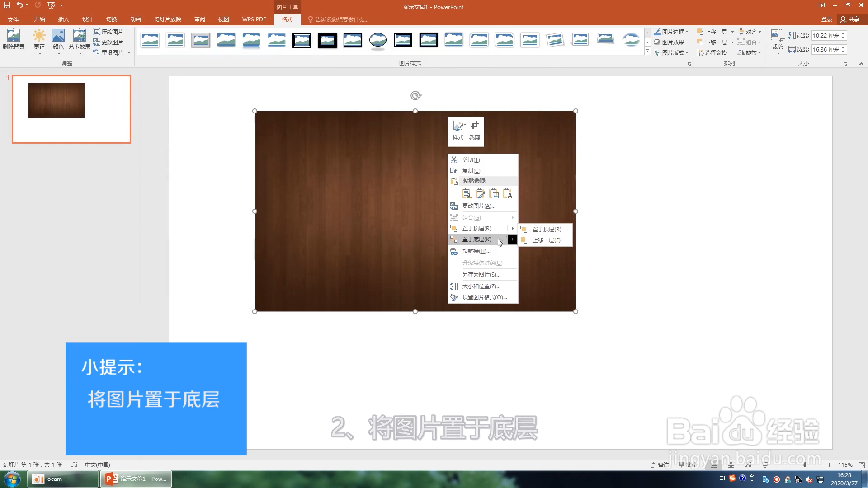Choose Copy (复制) in context menu
868x488 pixels.
483,170
